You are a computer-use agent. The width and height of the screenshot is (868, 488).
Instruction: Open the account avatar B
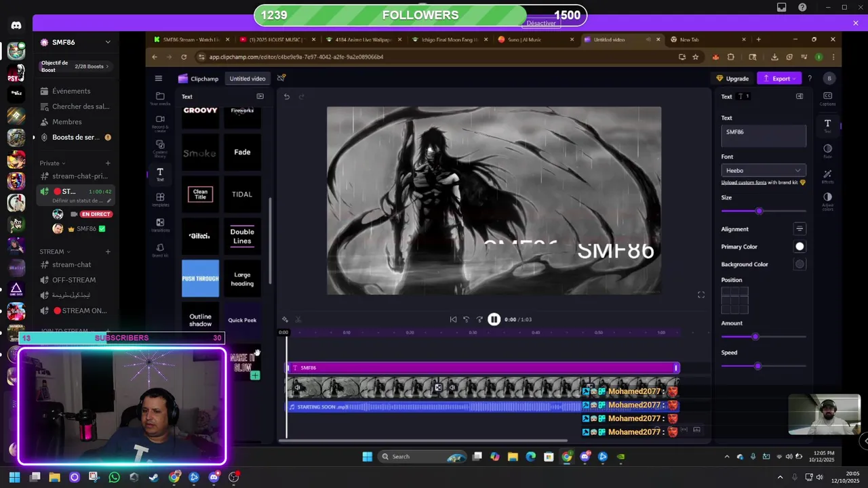[829, 79]
